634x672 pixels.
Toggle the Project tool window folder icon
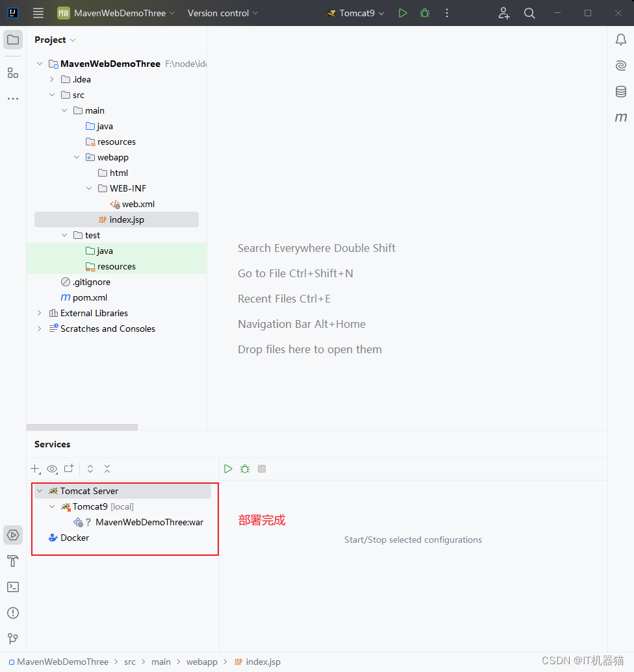pos(13,40)
